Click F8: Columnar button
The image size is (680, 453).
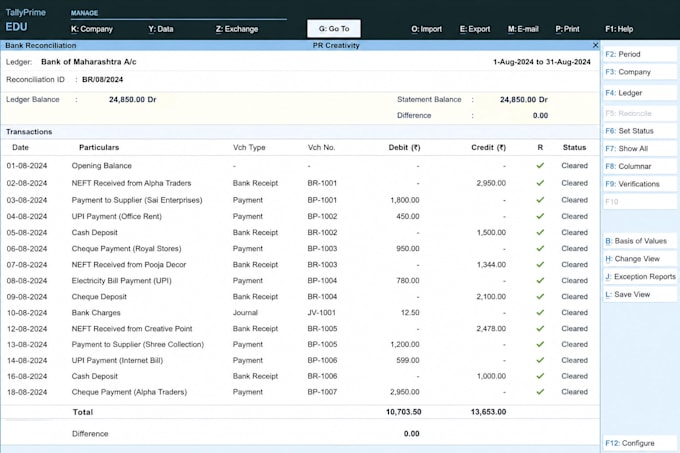[x=640, y=166]
